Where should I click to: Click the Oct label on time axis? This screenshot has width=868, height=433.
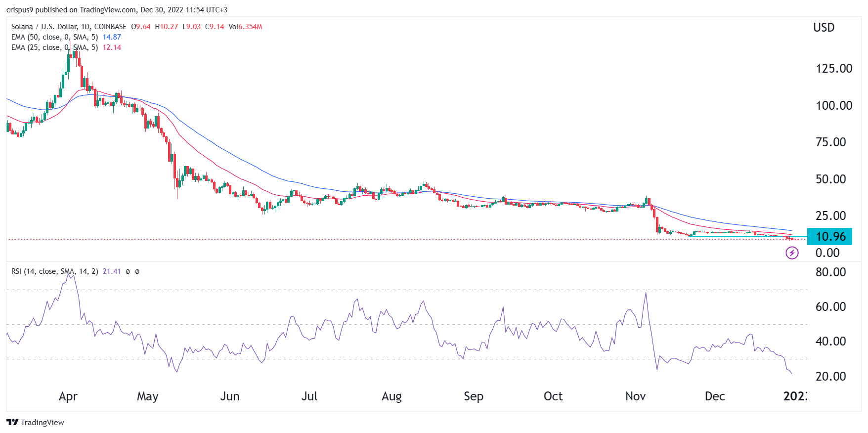tap(553, 396)
